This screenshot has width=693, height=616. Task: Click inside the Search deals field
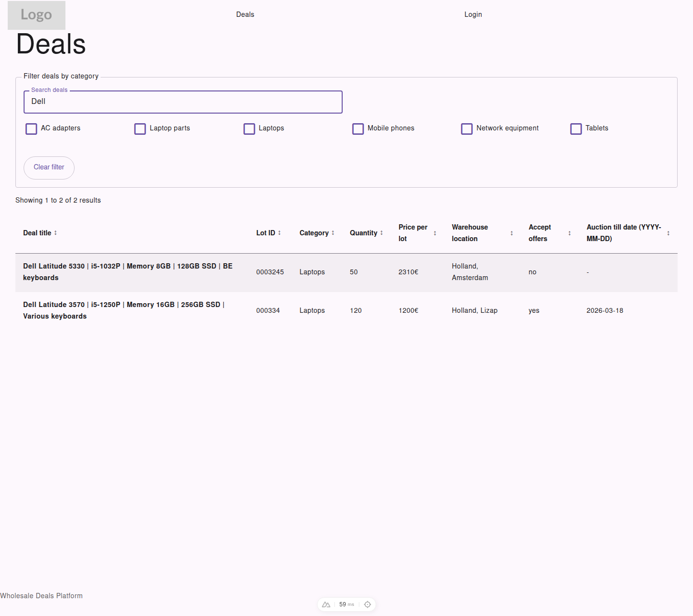coord(183,102)
